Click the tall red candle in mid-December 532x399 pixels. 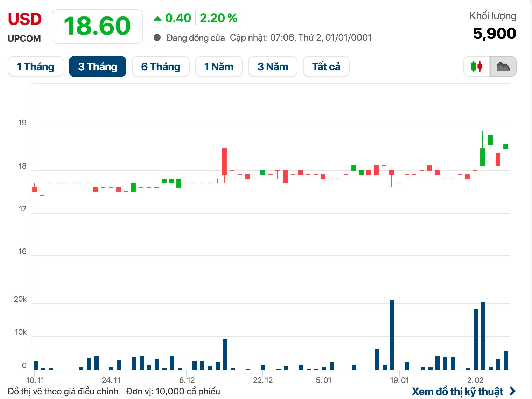[x=224, y=161]
